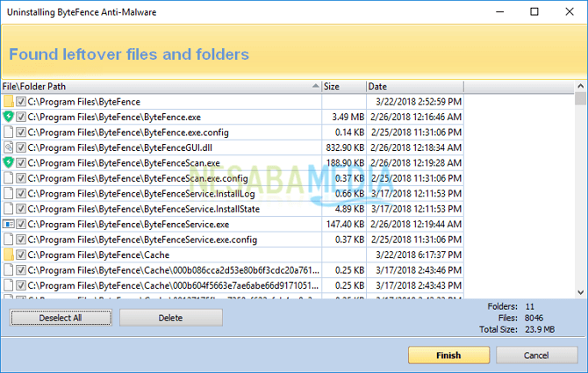This screenshot has height=373, width=588.
Task: Toggle checkbox for ByteFenceService.exe.config
Action: coord(21,240)
